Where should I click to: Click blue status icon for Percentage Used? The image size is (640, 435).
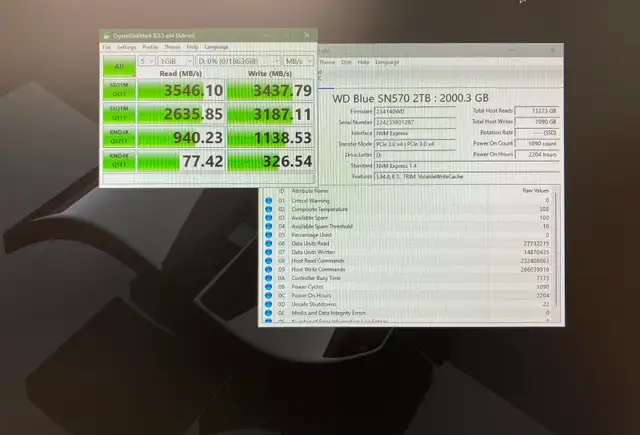(x=269, y=235)
